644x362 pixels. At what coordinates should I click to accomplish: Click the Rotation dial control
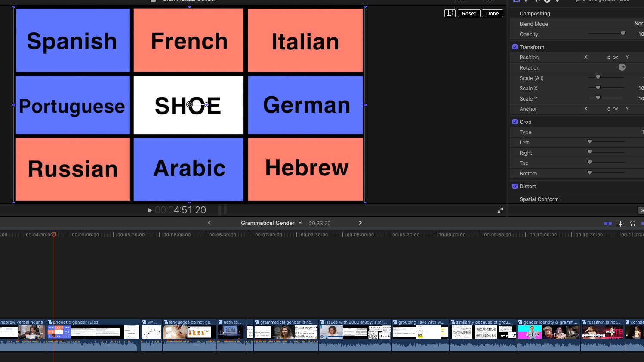(622, 67)
